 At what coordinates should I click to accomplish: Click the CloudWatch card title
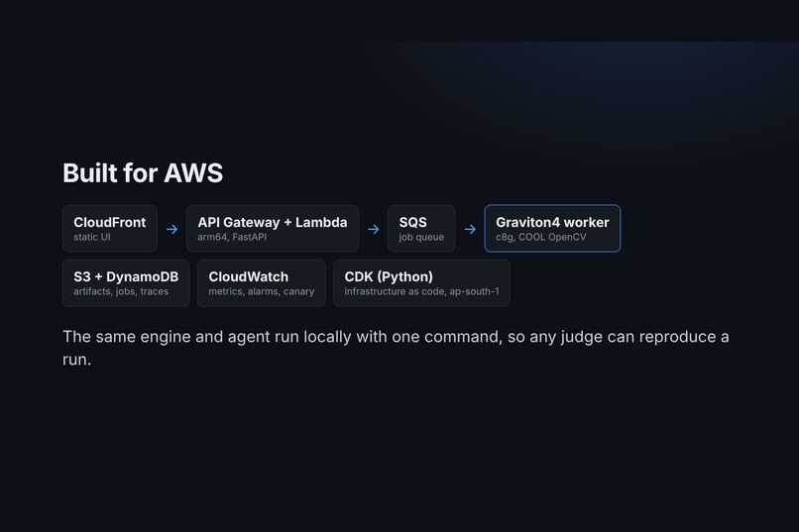click(248, 277)
